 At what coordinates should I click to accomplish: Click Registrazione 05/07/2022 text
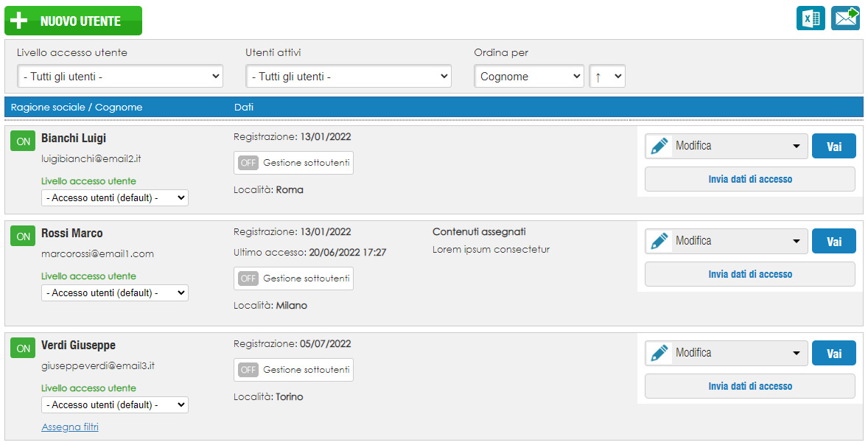click(x=293, y=344)
